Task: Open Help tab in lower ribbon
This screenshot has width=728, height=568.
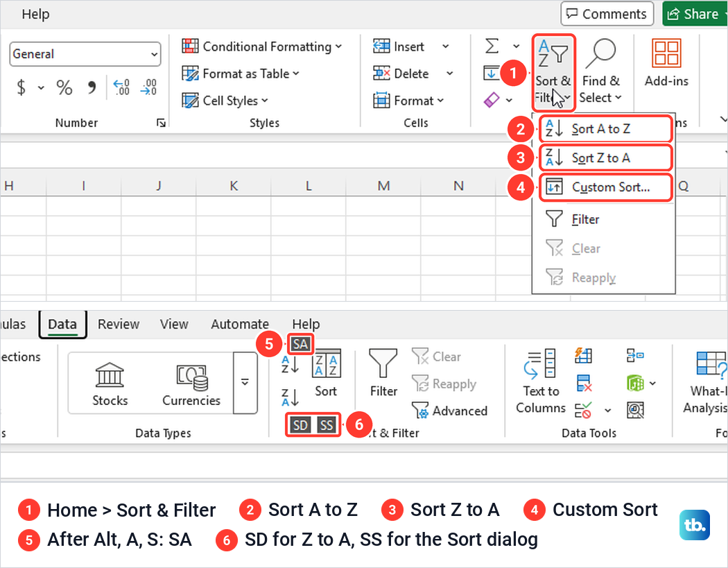Action: point(306,324)
